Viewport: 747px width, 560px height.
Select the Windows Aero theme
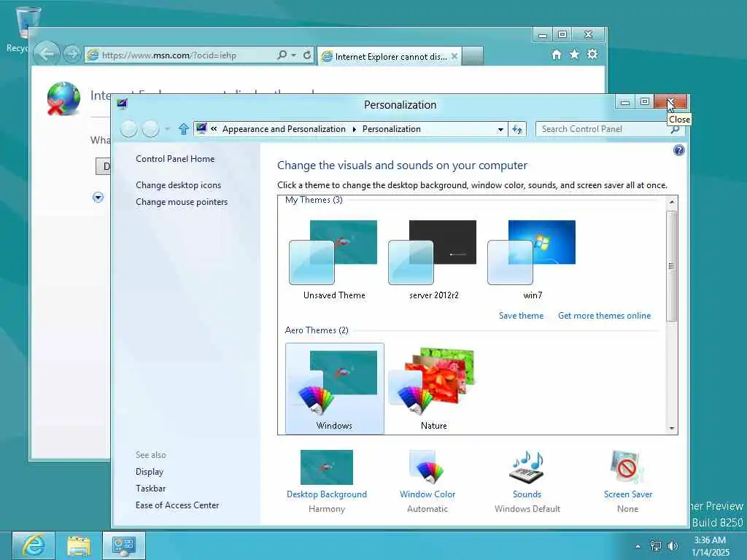(x=334, y=389)
